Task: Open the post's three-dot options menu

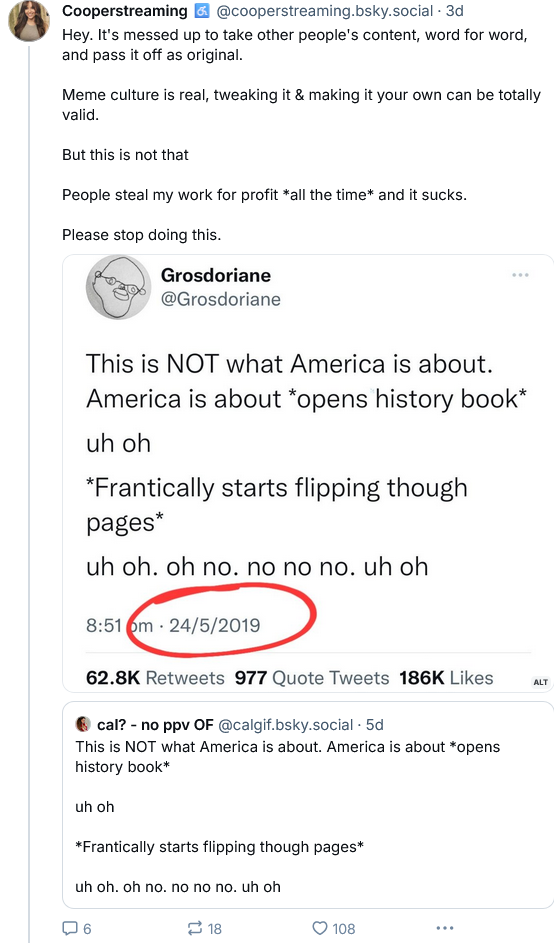Action: [x=444, y=928]
